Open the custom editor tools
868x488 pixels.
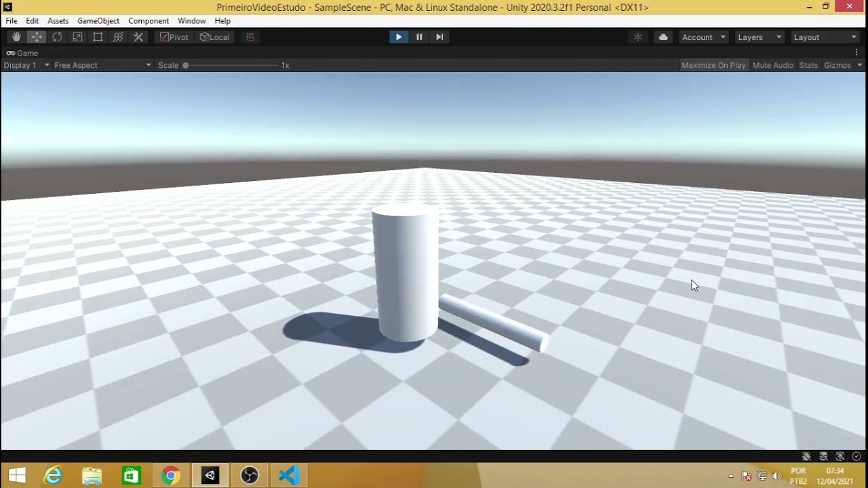point(138,37)
